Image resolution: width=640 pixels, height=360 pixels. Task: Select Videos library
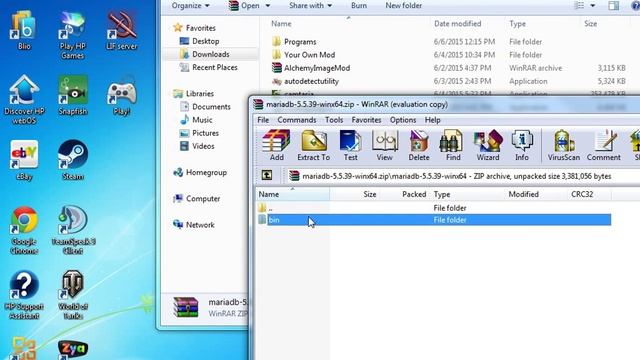[x=203, y=146]
